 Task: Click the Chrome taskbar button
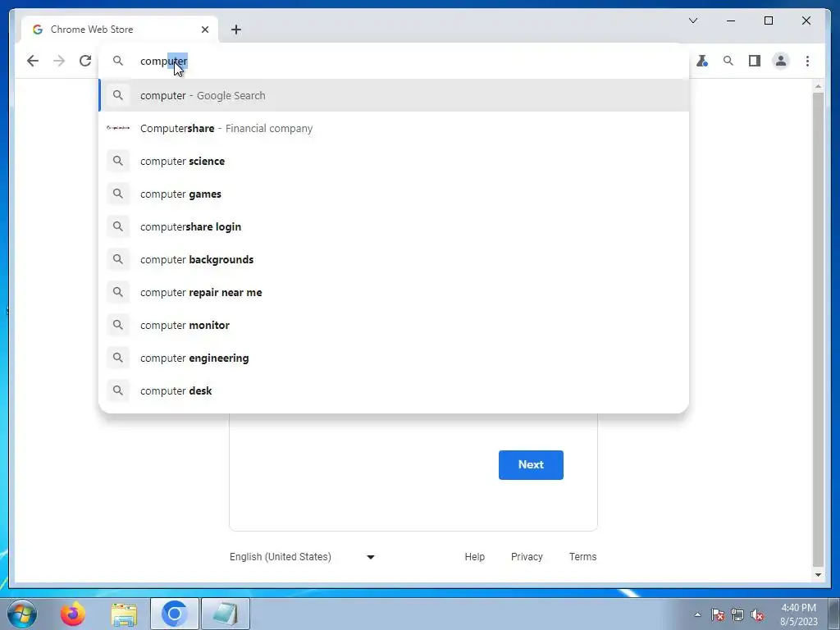[175, 614]
